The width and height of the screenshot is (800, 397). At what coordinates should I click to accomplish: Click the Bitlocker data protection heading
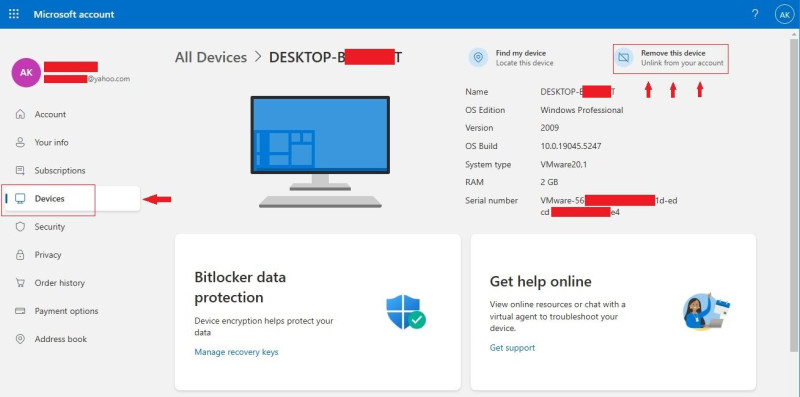240,287
